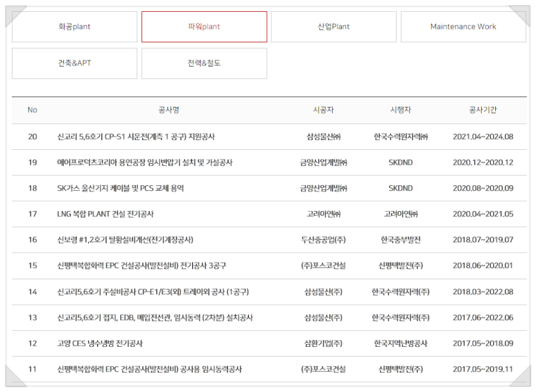The image size is (536, 392).
Task: Click row number 14
Action: (33, 292)
